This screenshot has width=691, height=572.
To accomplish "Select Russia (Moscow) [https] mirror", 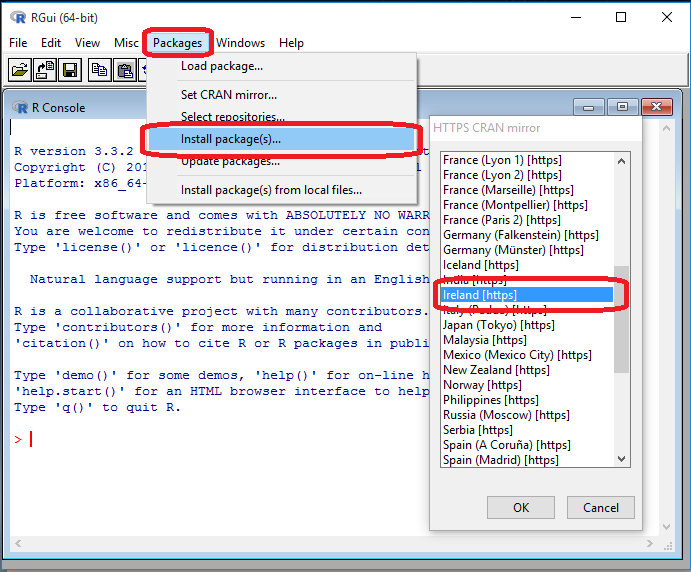I will tap(527, 415).
